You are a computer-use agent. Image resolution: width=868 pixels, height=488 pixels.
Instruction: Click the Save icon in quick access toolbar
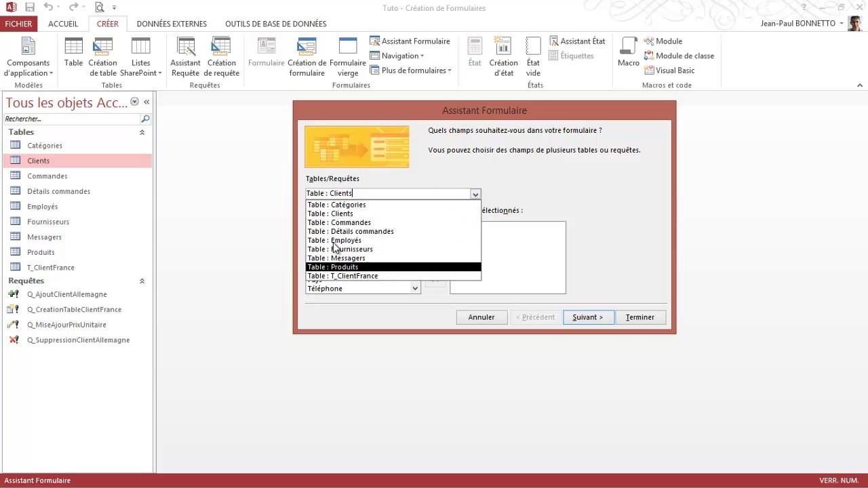[29, 7]
